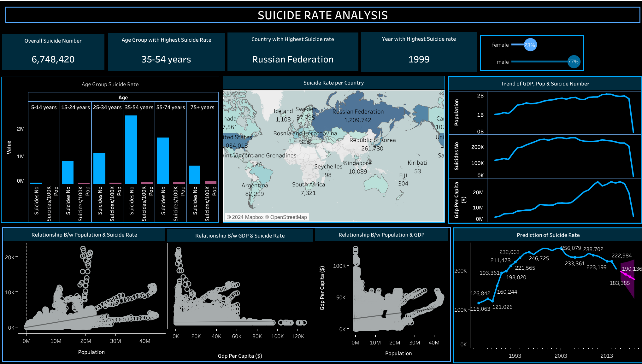Click the male 77% slider circle

click(x=574, y=62)
